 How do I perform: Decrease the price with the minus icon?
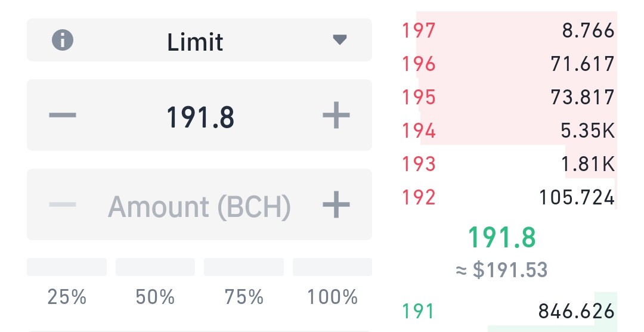coord(63,115)
